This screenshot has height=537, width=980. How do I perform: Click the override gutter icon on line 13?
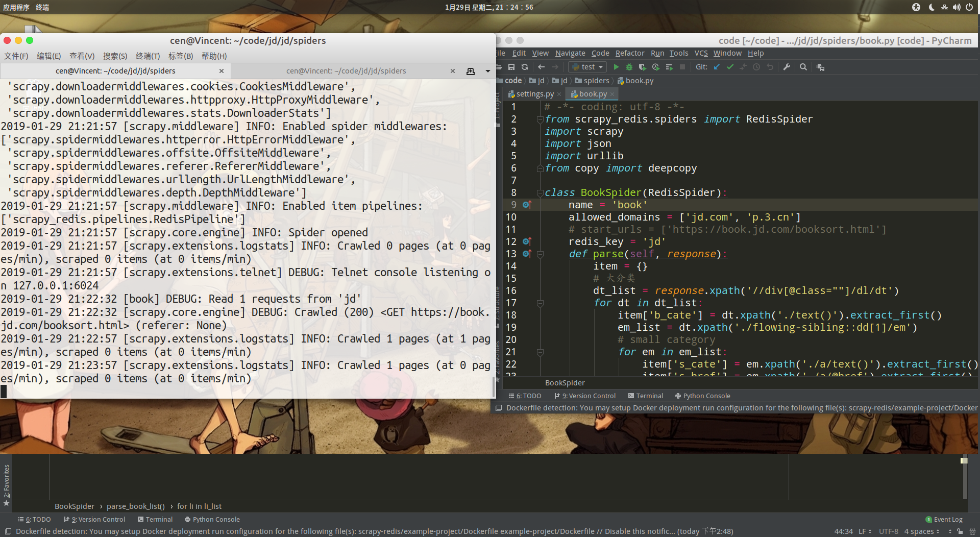pos(527,254)
